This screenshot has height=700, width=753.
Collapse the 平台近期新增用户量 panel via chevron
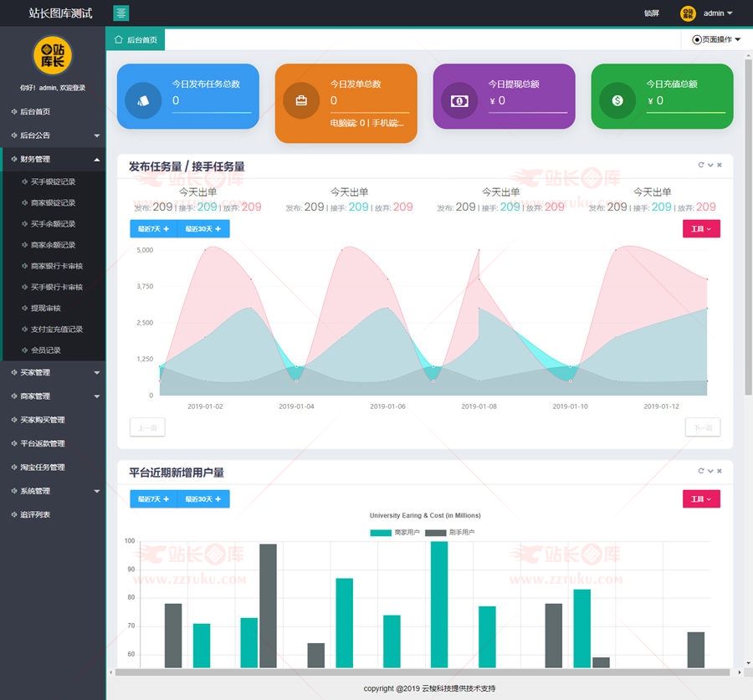point(710,471)
